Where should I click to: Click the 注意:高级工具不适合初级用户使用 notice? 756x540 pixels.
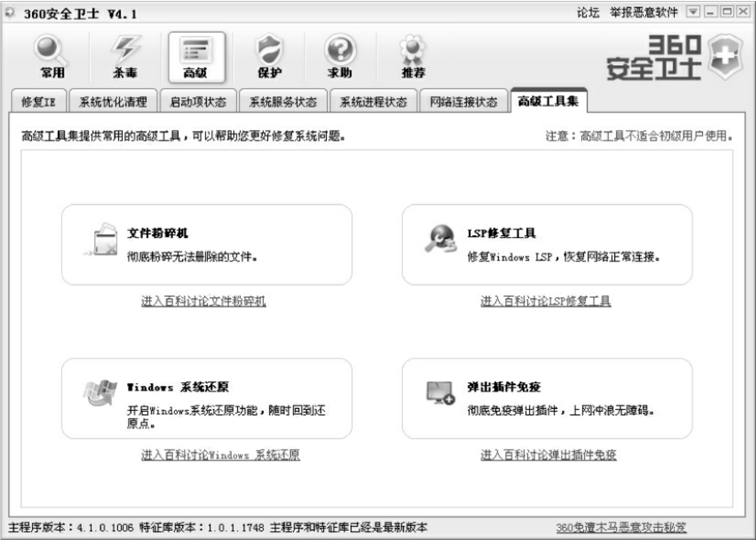pyautogui.click(x=639, y=136)
